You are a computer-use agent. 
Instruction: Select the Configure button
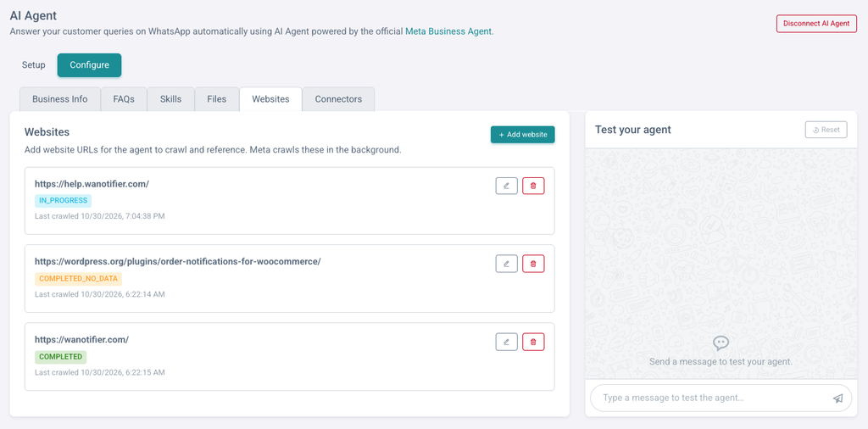[x=89, y=64]
